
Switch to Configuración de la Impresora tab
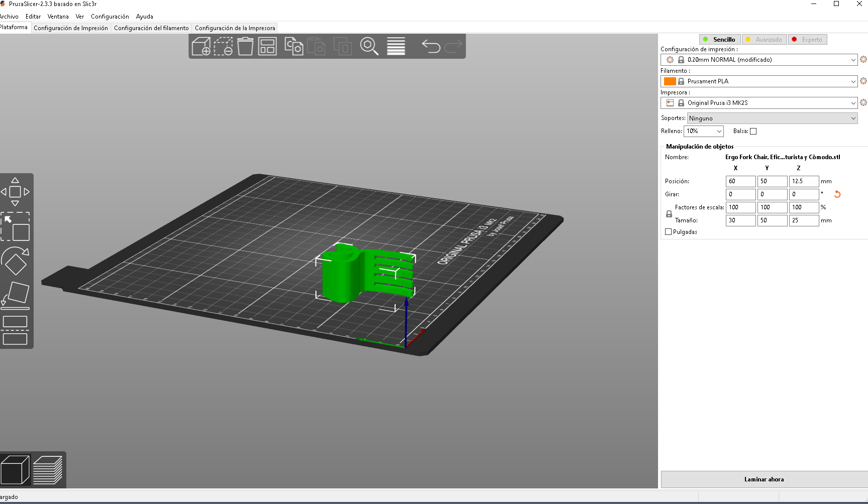point(235,28)
